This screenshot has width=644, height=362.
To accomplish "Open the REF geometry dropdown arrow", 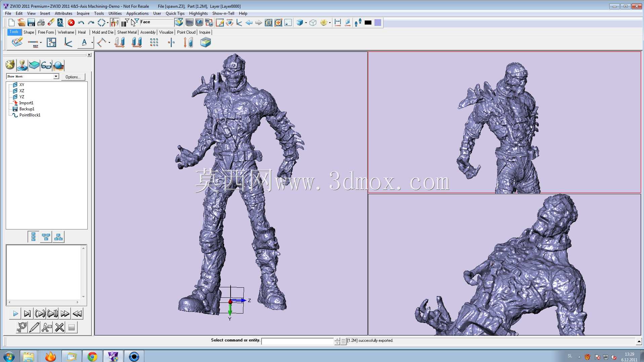I will (x=41, y=43).
